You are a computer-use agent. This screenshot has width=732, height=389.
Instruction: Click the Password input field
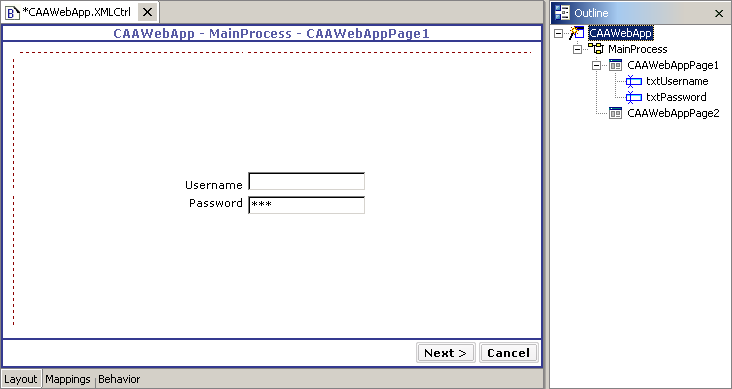(307, 205)
